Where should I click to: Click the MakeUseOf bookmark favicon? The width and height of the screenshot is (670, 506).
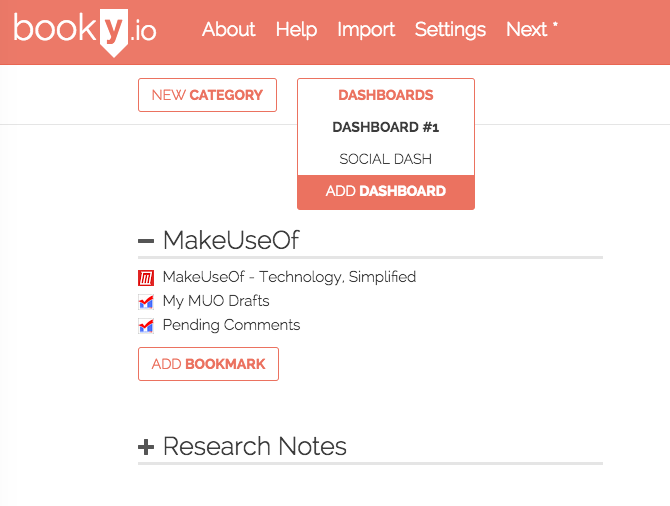(146, 277)
